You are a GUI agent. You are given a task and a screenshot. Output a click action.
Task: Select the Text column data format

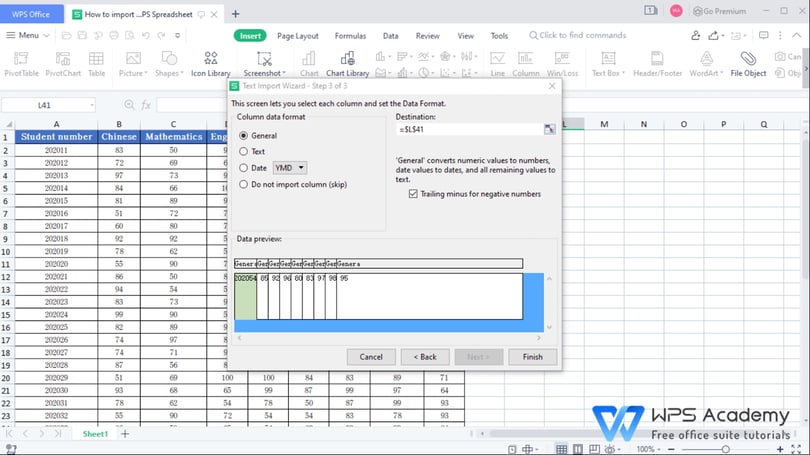tap(244, 151)
